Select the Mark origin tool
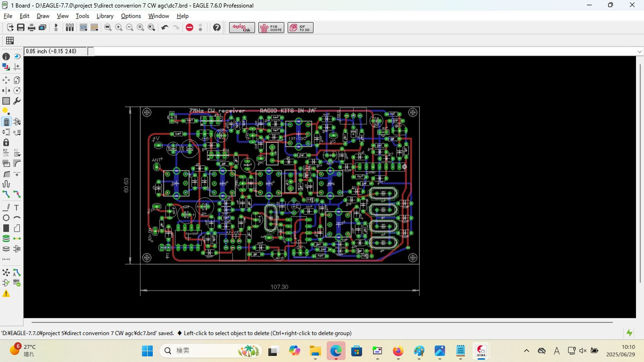Screen dimensions: 644x362 coord(17,67)
